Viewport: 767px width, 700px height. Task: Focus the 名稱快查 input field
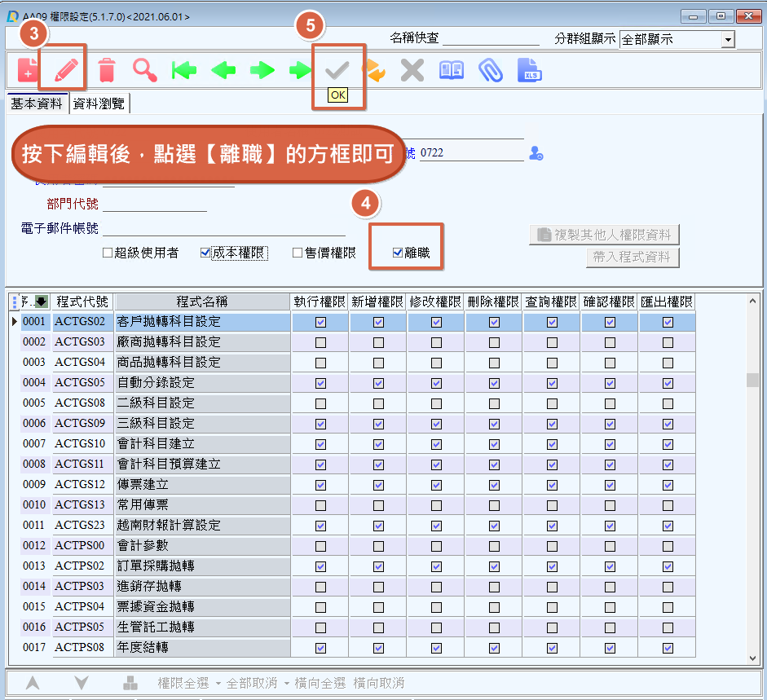[x=491, y=38]
